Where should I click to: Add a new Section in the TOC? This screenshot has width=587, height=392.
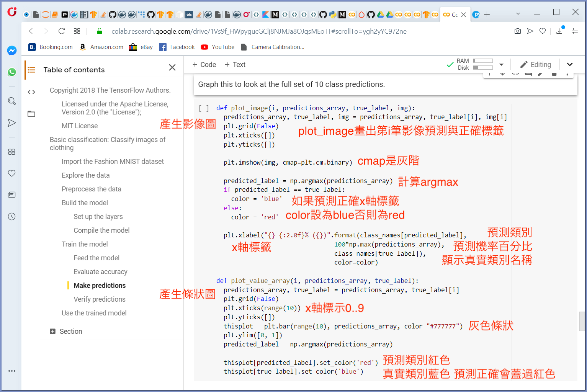(66, 332)
